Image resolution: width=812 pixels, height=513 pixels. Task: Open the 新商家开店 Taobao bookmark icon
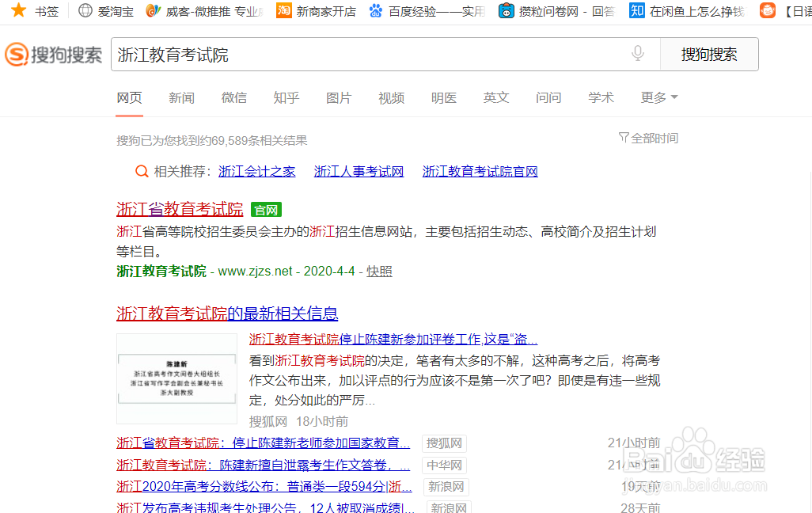click(284, 10)
